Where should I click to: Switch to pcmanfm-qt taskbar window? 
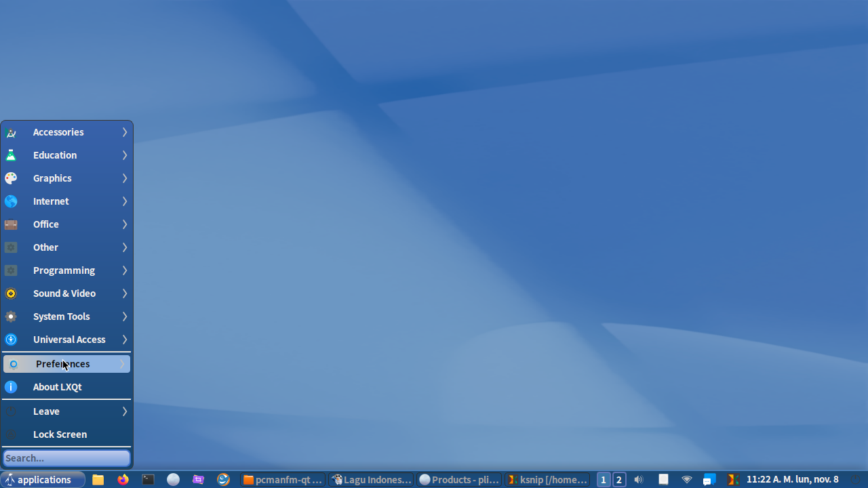pyautogui.click(x=283, y=480)
